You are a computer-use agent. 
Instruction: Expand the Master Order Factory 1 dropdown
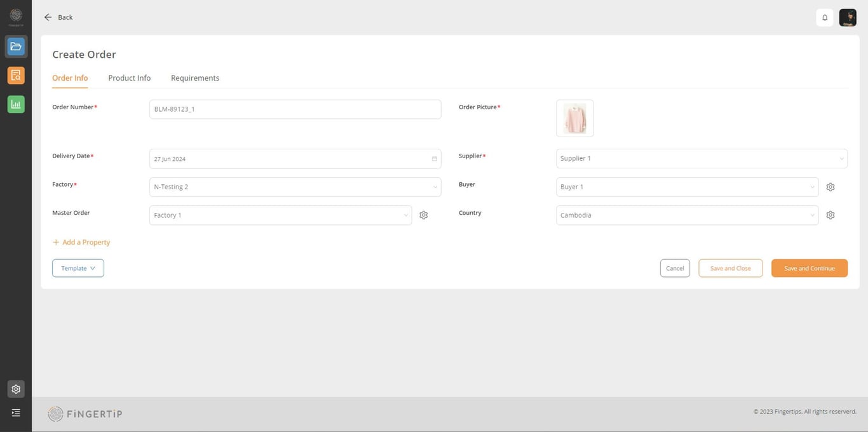280,215
